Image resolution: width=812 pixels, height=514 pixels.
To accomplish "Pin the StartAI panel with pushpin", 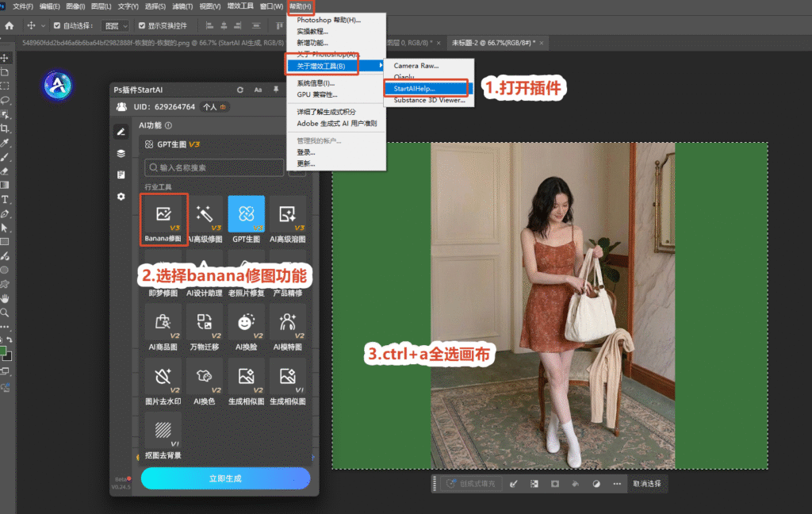I will [x=276, y=90].
